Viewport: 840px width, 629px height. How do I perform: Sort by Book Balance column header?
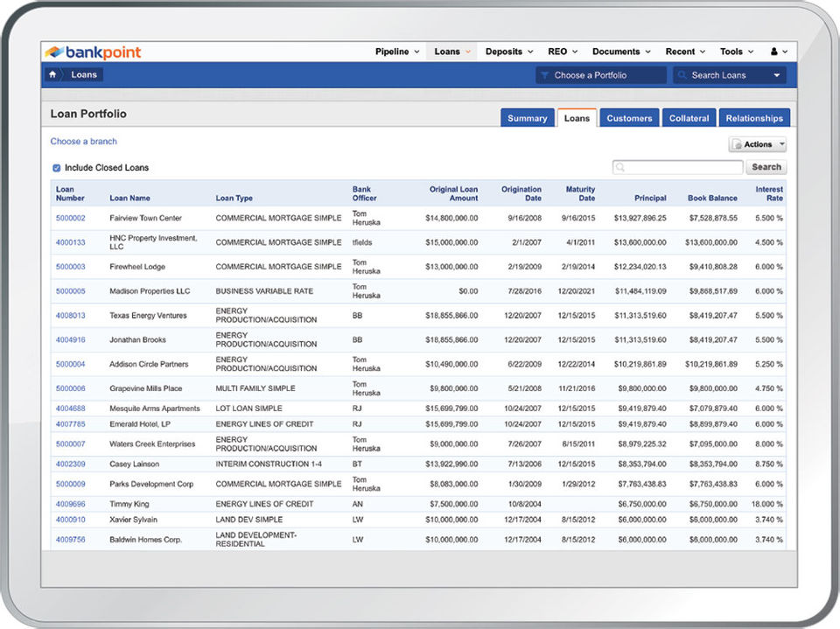[712, 199]
